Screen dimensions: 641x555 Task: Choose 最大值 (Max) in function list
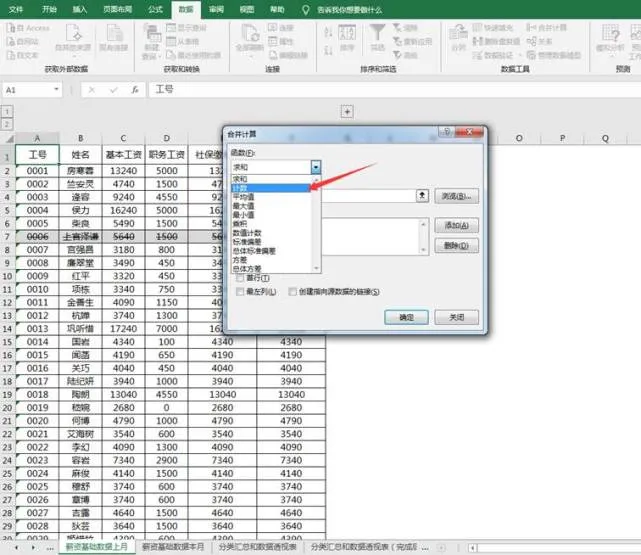tap(270, 206)
